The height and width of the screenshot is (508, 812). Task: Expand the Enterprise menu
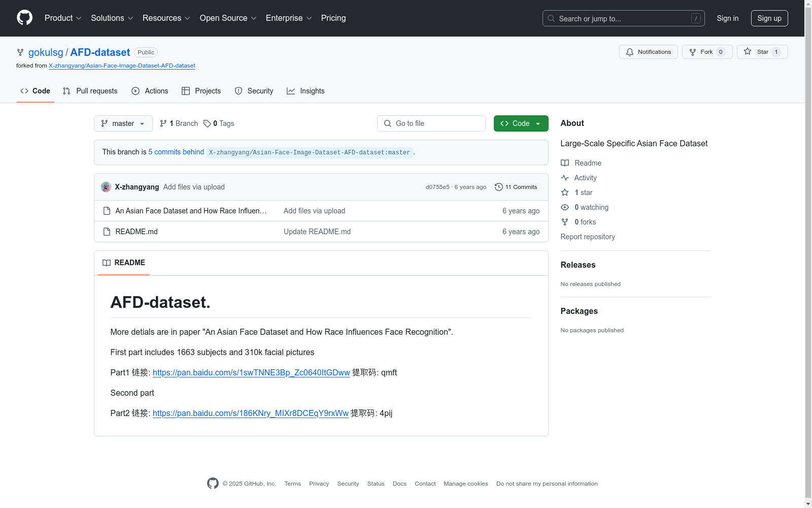click(289, 18)
